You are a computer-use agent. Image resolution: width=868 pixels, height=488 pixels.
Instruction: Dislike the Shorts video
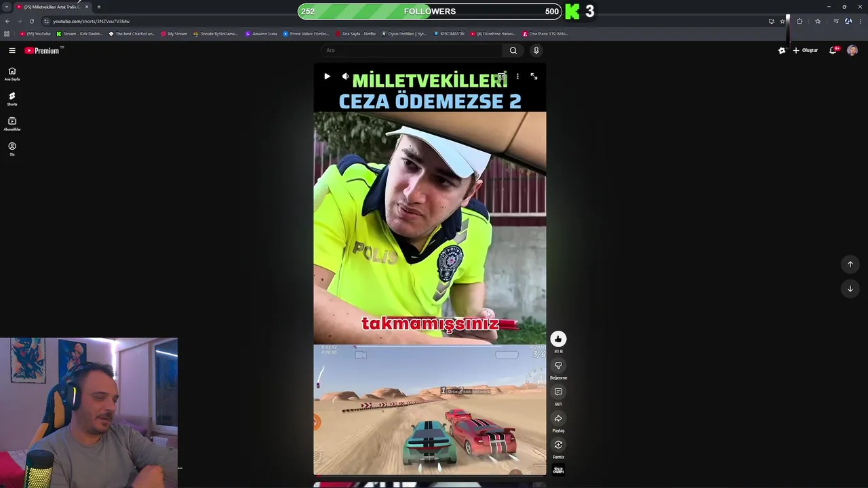(x=558, y=365)
